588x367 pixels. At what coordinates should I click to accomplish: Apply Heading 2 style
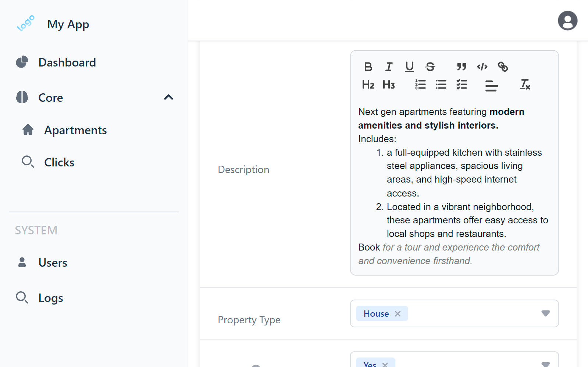pos(368,84)
